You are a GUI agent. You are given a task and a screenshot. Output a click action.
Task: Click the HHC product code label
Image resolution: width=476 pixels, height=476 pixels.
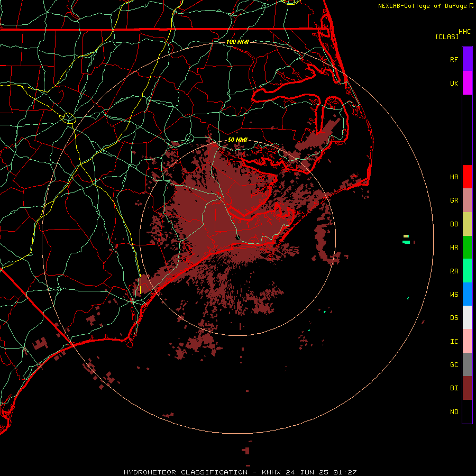click(464, 31)
